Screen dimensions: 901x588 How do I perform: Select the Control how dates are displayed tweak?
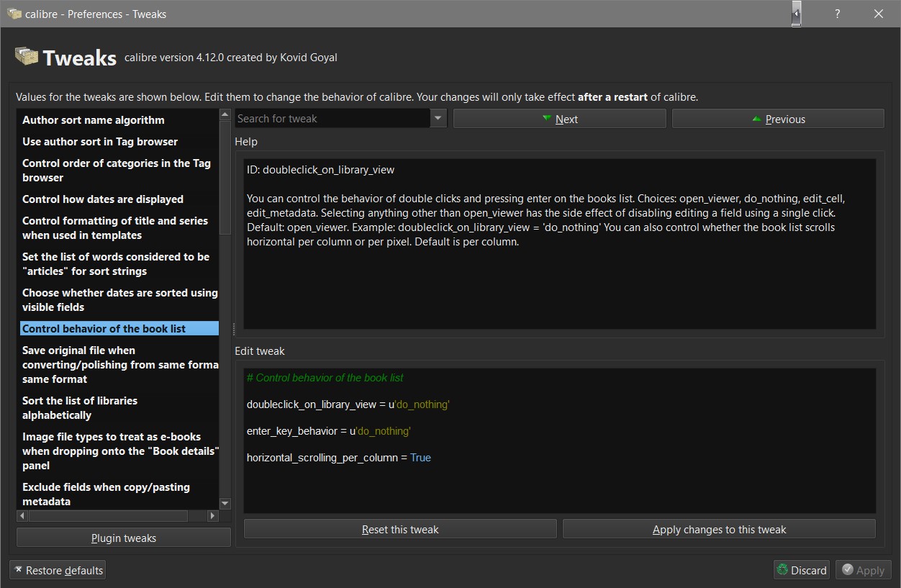pyautogui.click(x=103, y=199)
